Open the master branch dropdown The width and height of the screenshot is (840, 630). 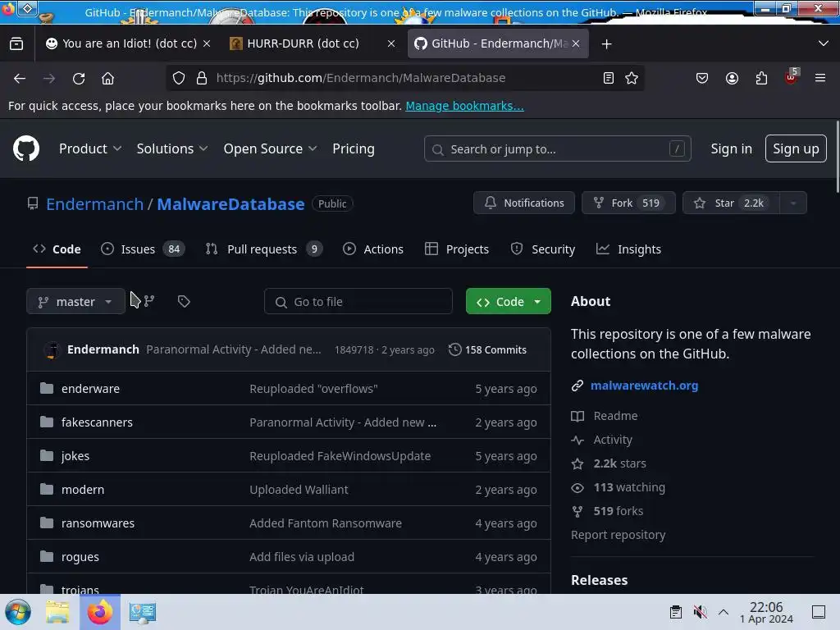75,302
